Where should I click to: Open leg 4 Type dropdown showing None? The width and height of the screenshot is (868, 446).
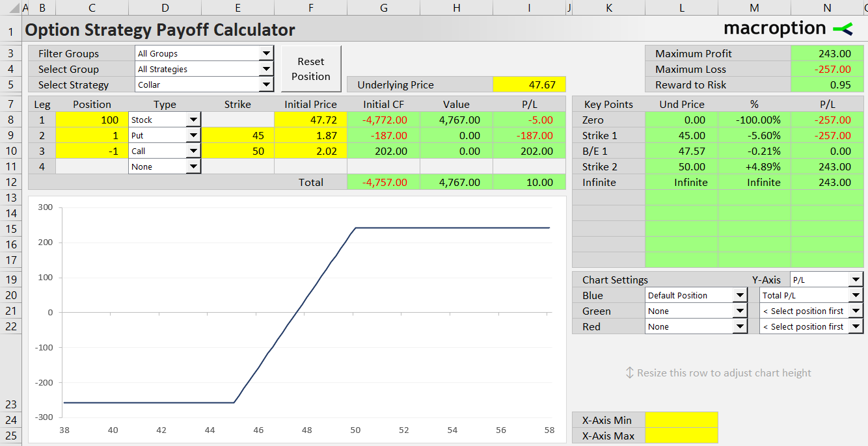[193, 166]
